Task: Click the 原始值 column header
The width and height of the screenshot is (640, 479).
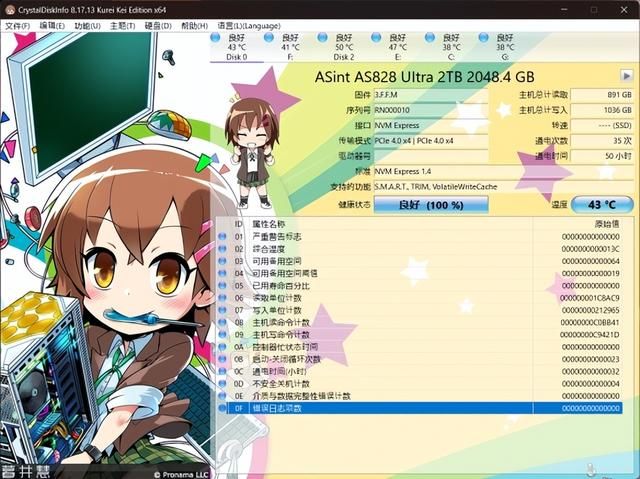Action: pyautogui.click(x=578, y=224)
